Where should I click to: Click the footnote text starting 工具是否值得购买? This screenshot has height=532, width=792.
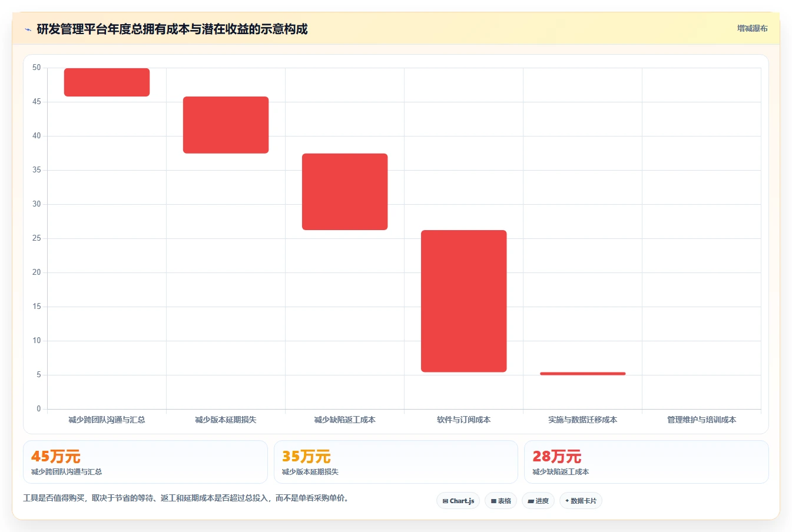[187, 498]
